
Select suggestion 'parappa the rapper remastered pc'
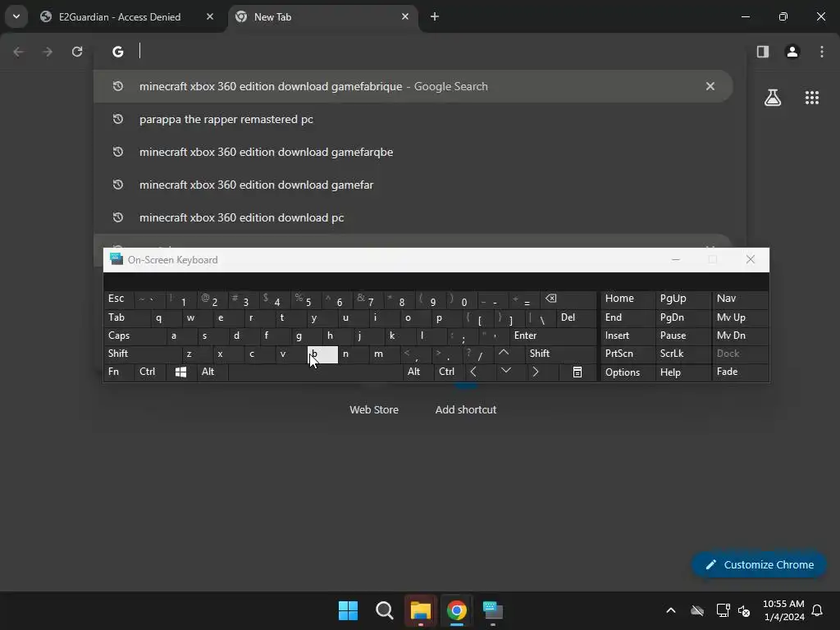[x=413, y=119]
